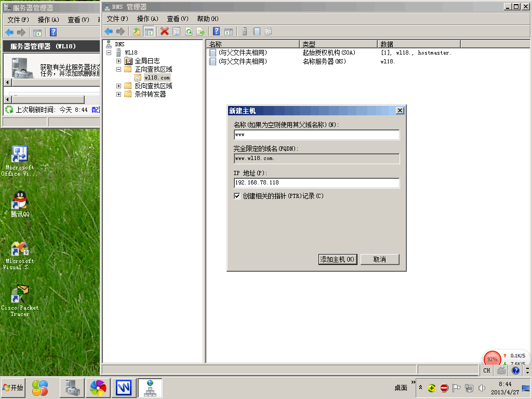Click the 取消 button in dialog
532x399 pixels.
tap(380, 259)
